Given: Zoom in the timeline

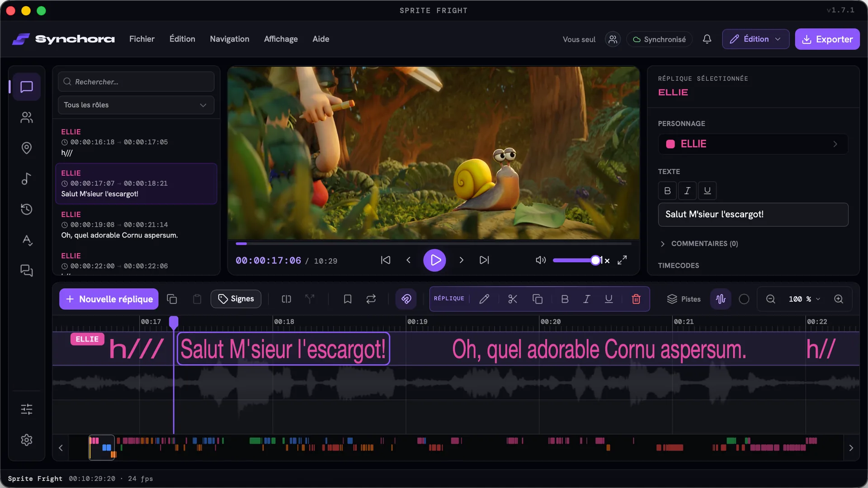Looking at the screenshot, I should tap(839, 299).
